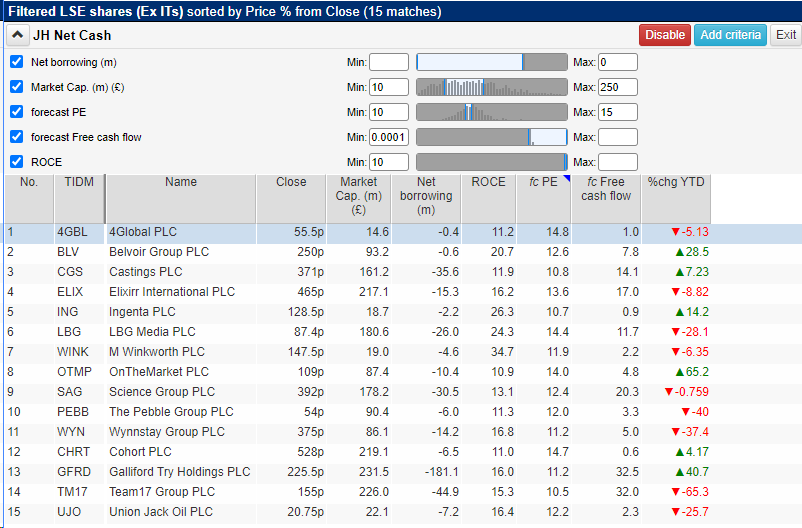802x528 pixels.
Task: Click the ROCE Min field
Action: (x=389, y=162)
